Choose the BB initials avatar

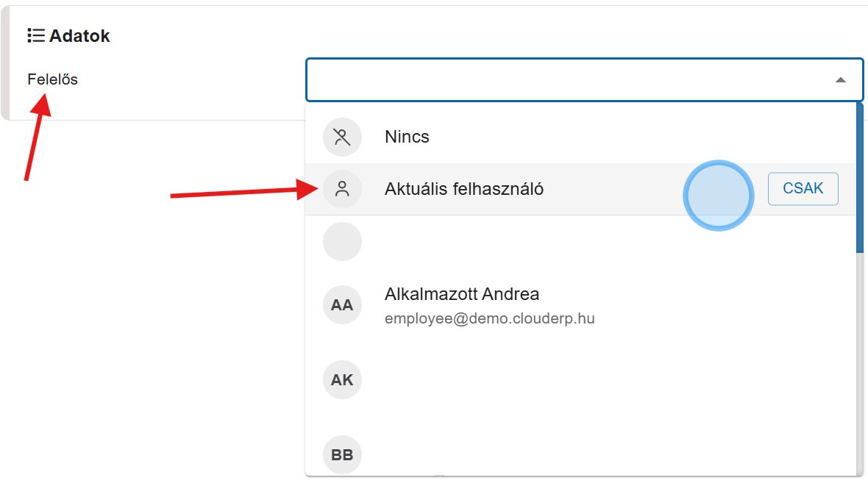coord(342,454)
